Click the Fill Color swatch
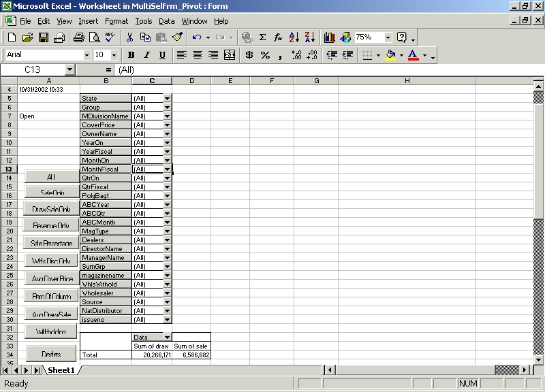Viewport: 545px width, 392px height. click(390, 55)
